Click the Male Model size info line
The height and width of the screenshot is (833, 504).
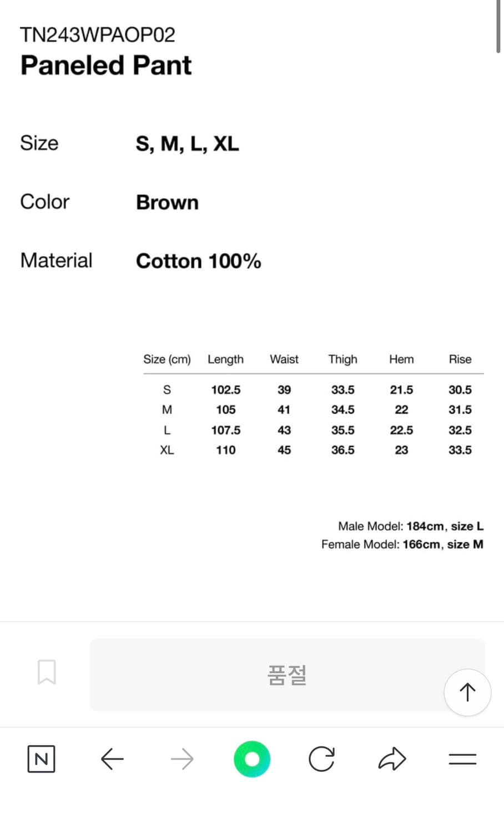[x=411, y=526]
